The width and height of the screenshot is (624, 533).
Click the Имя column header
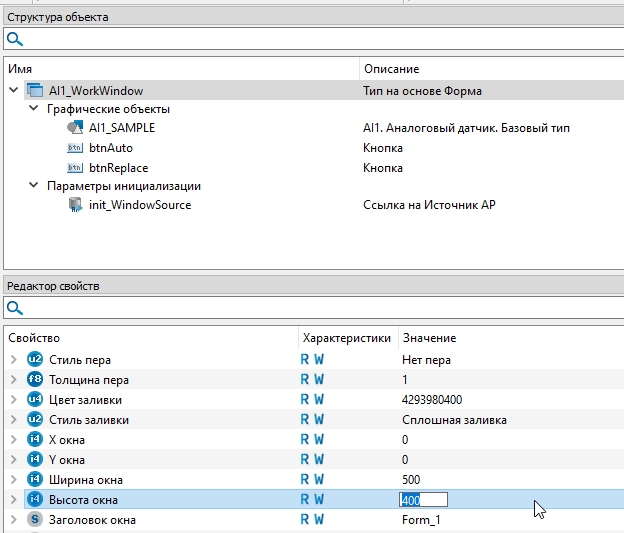[x=20, y=69]
